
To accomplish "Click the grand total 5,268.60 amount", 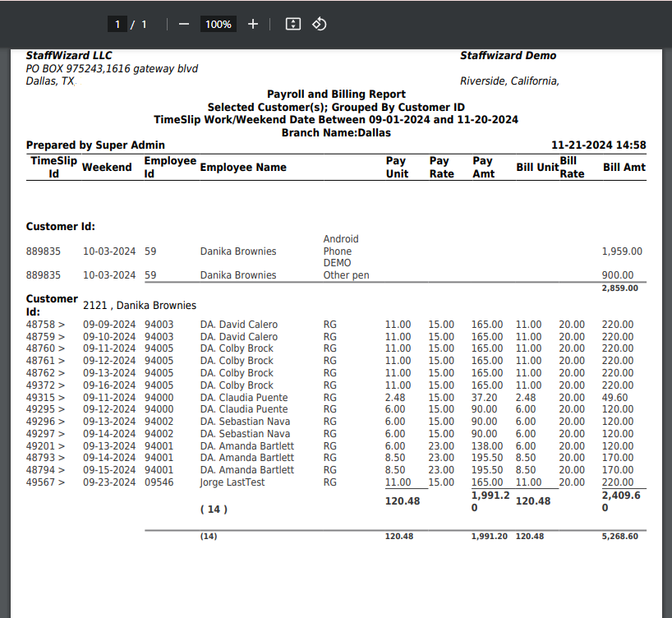I will coord(619,536).
